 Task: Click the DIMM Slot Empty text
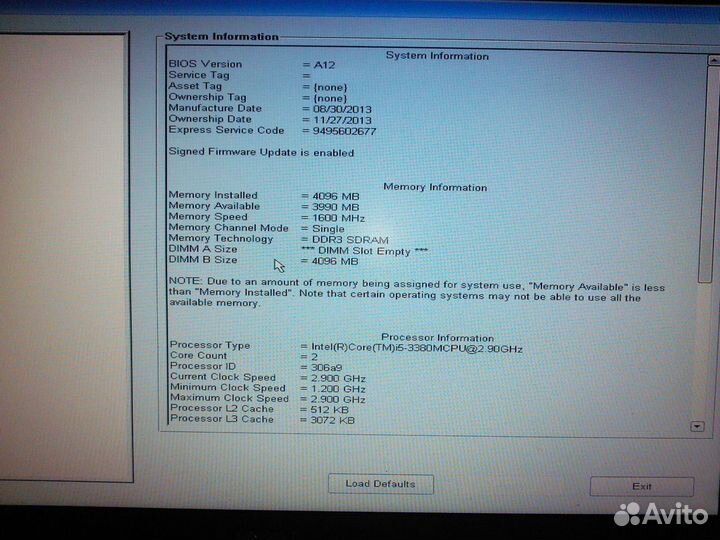click(x=365, y=251)
